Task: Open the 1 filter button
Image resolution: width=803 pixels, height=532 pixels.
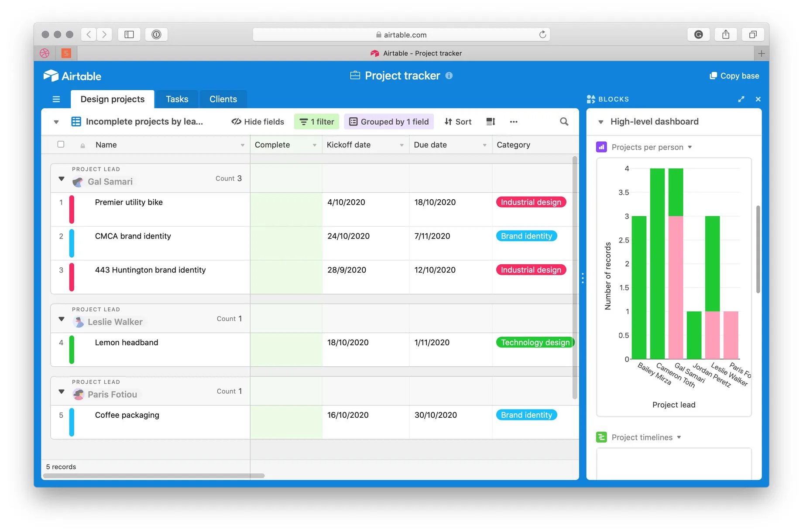Action: point(317,122)
